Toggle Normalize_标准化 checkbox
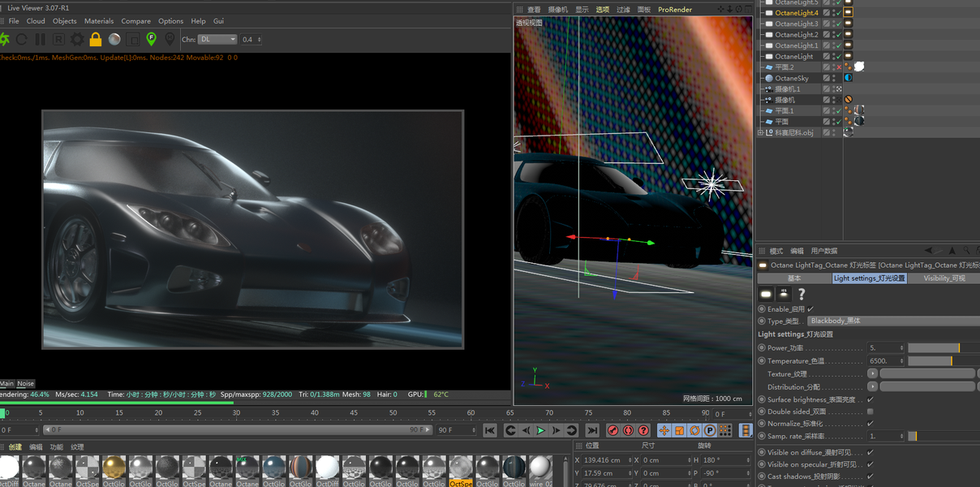Screen dimensions: 980x487 click(x=870, y=424)
